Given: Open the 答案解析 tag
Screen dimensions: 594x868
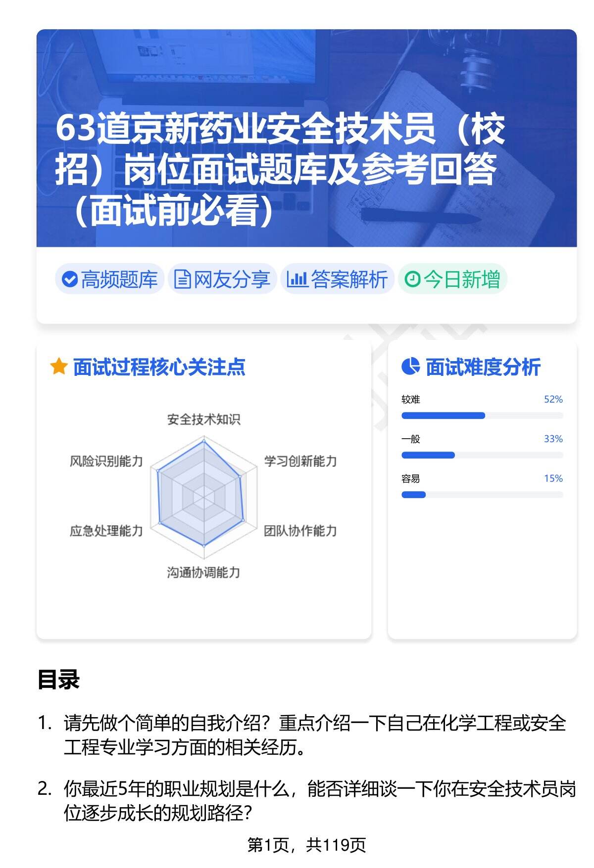Looking at the screenshot, I should click(x=338, y=279).
